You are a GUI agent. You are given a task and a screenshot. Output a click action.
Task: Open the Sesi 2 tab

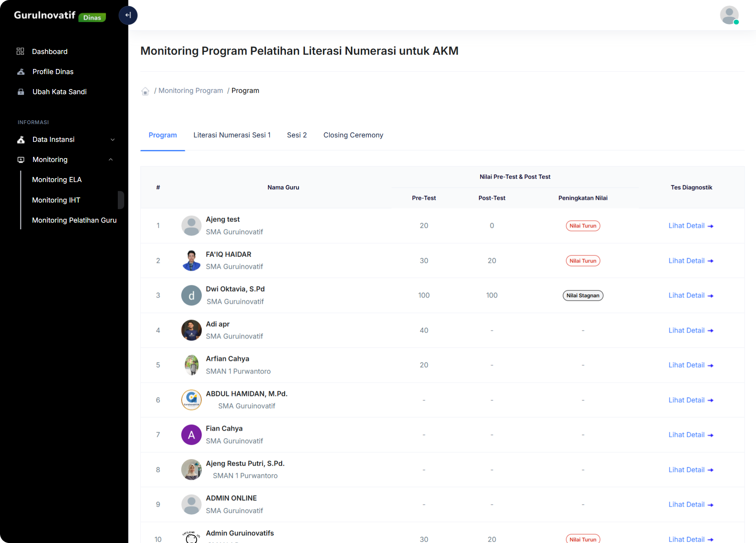[x=297, y=135]
